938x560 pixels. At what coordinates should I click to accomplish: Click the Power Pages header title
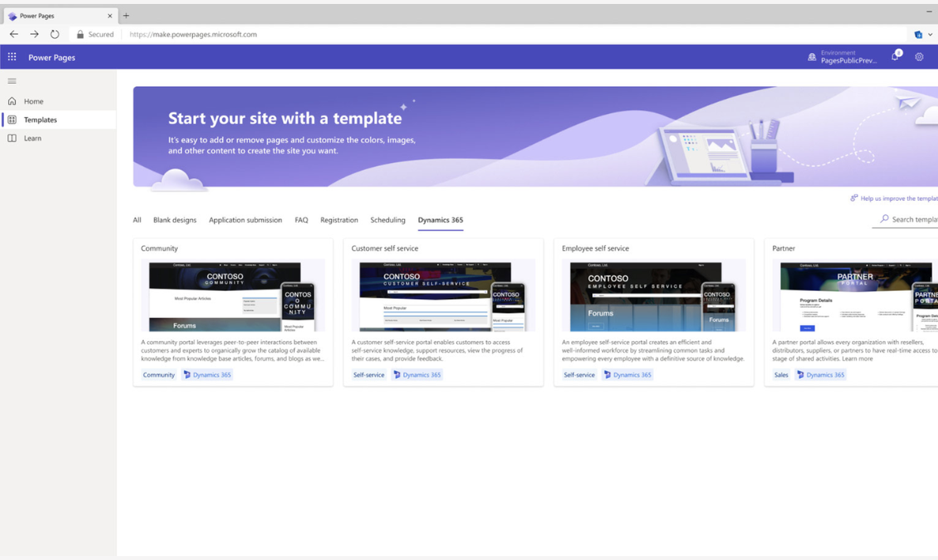52,58
